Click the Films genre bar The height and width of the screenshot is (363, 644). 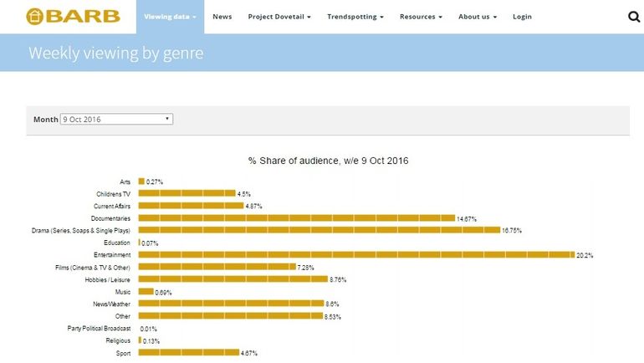(x=217, y=267)
